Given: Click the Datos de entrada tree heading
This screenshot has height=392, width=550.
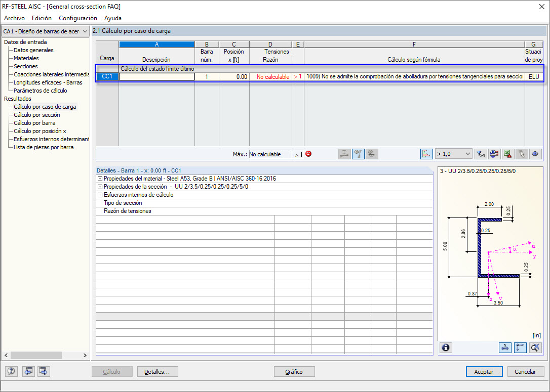Looking at the screenshot, I should click(25, 42).
